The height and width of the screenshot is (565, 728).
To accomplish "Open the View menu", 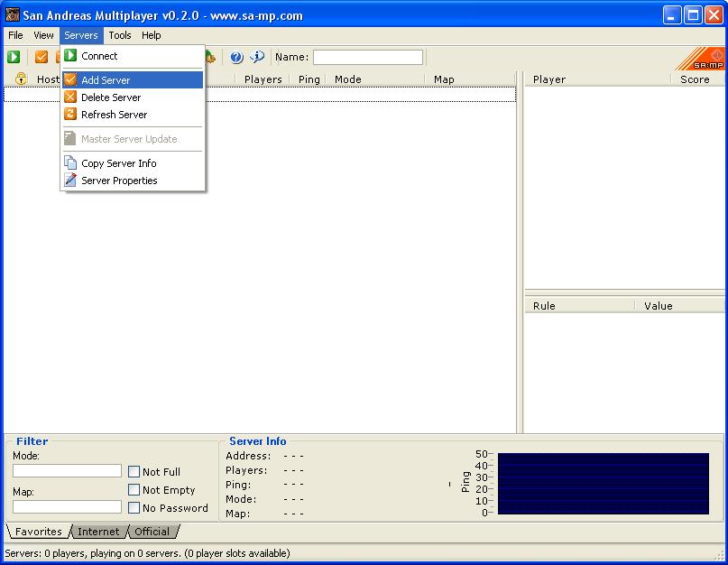I will coord(43,35).
